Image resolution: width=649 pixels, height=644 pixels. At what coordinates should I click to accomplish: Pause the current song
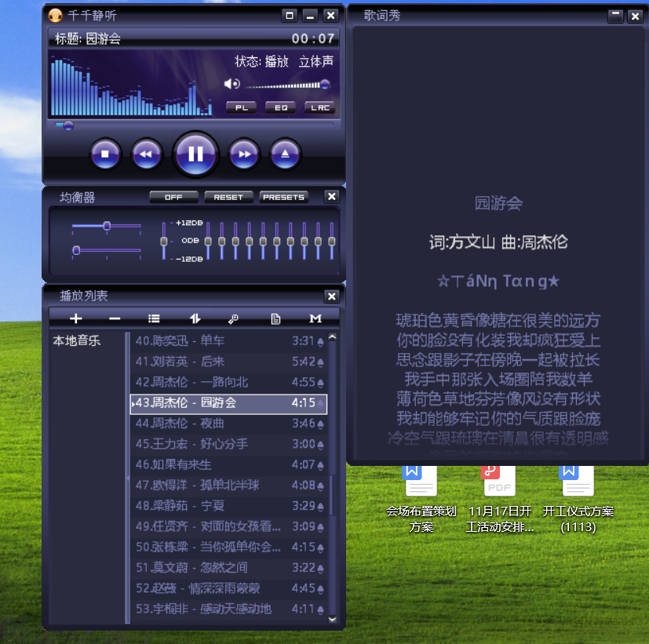[x=195, y=154]
